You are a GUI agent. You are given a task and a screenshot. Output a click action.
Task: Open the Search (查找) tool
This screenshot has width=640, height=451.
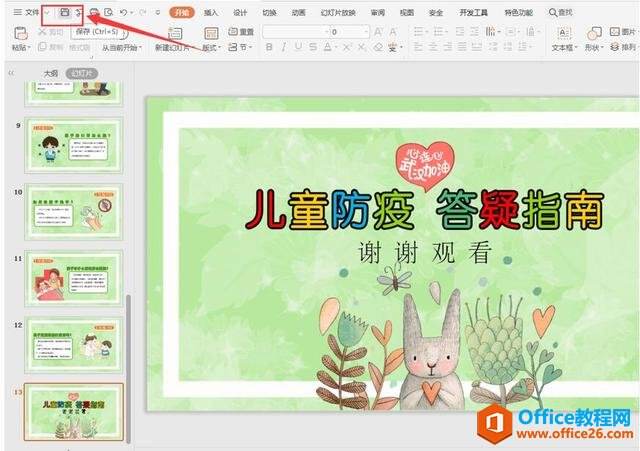(x=561, y=13)
